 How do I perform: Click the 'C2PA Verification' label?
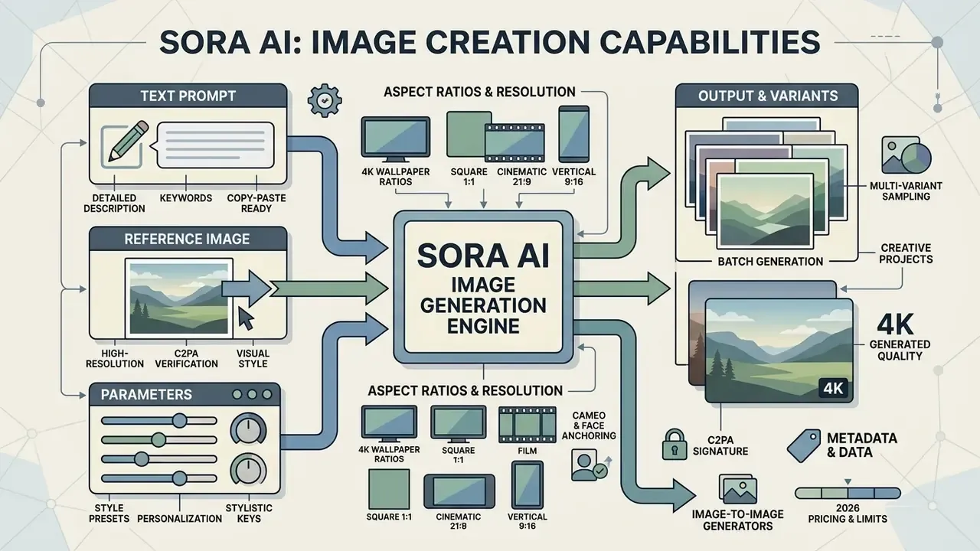click(186, 358)
